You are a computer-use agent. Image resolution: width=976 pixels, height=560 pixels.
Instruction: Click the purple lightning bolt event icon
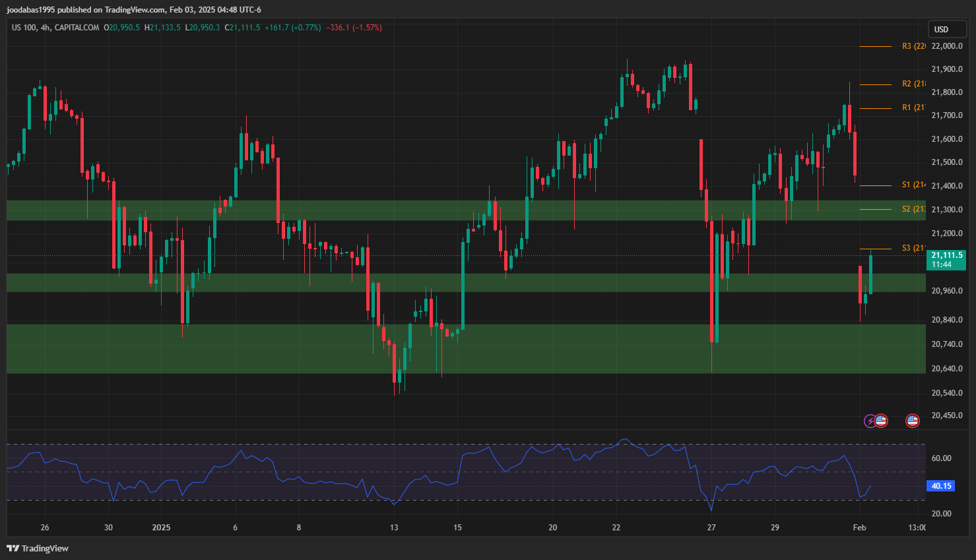click(870, 421)
